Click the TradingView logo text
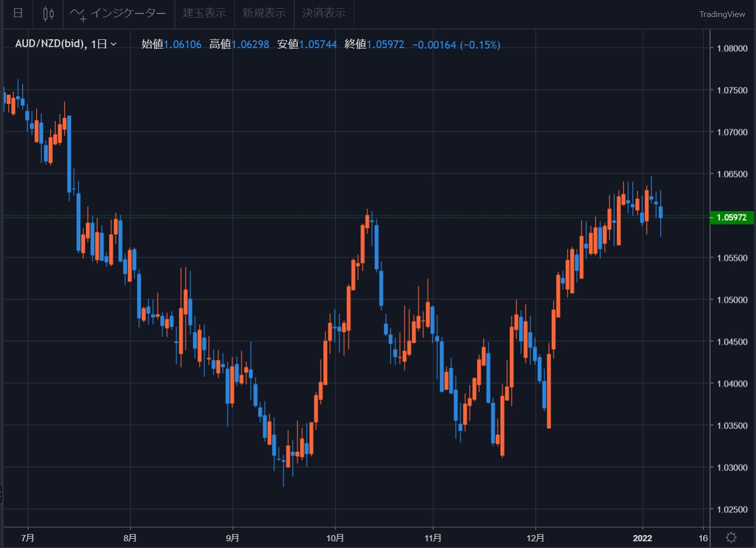This screenshot has height=548, width=756. pyautogui.click(x=722, y=14)
